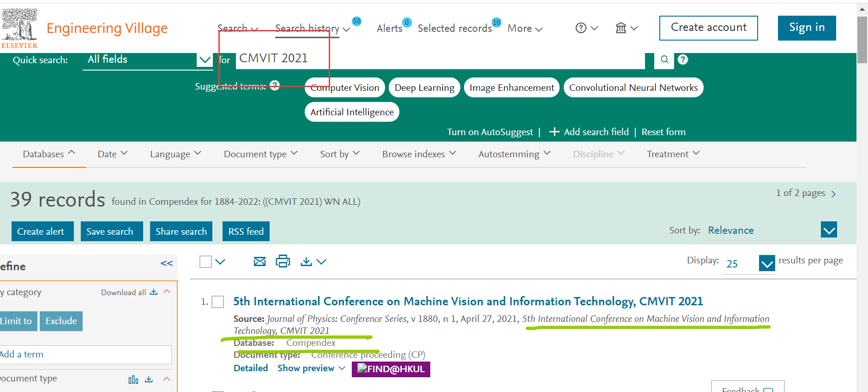The image size is (868, 392).
Task: Click the Add a term input field
Action: click(86, 355)
